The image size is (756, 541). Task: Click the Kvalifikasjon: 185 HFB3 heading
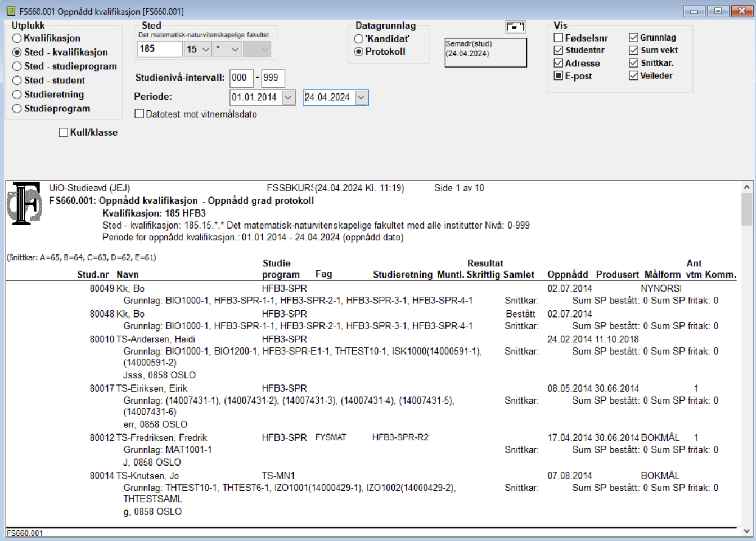coord(154,213)
